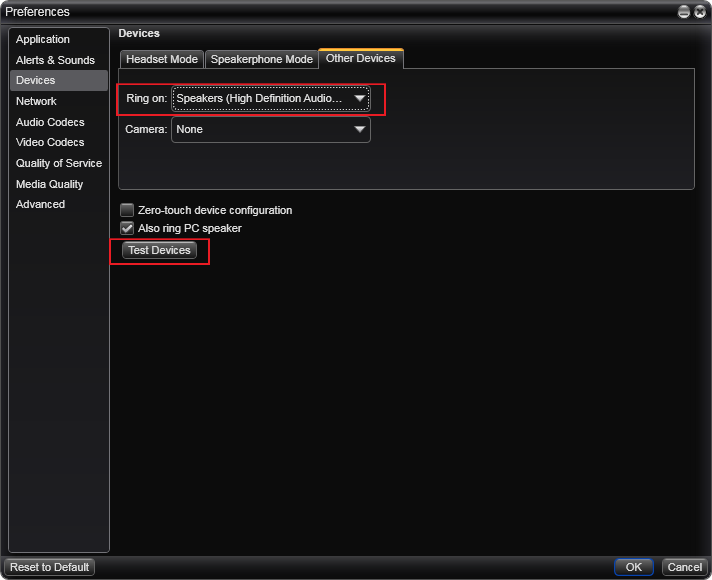
Task: Select Devices in the sidebar
Action: (59, 80)
